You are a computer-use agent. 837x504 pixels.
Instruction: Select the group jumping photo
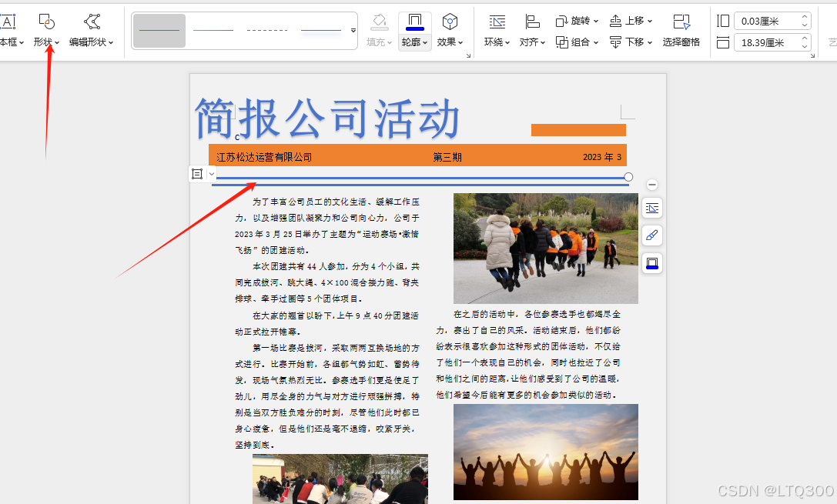click(x=545, y=249)
